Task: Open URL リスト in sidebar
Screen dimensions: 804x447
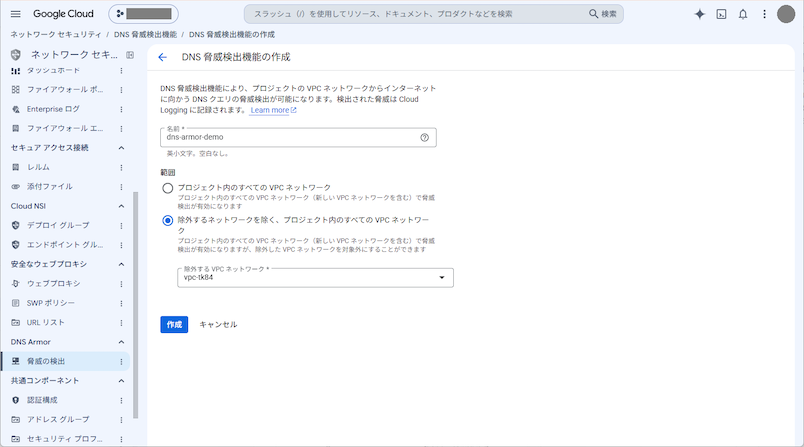Action: 46,323
